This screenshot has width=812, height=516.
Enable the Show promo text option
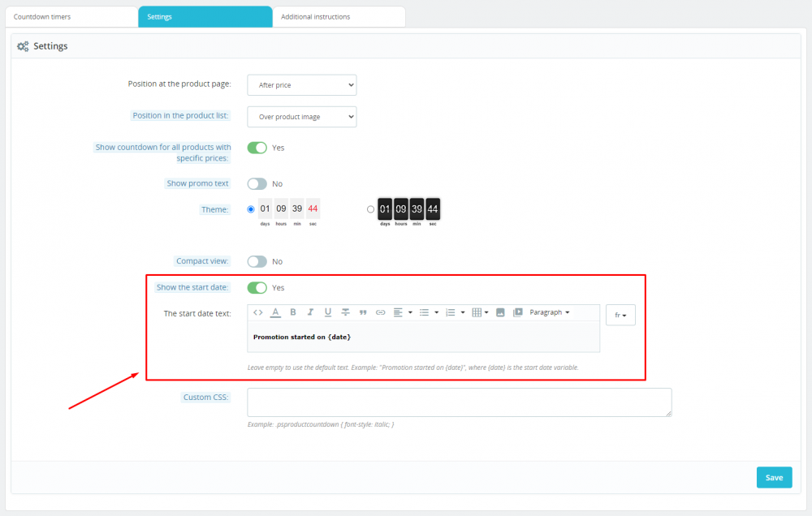(x=258, y=183)
